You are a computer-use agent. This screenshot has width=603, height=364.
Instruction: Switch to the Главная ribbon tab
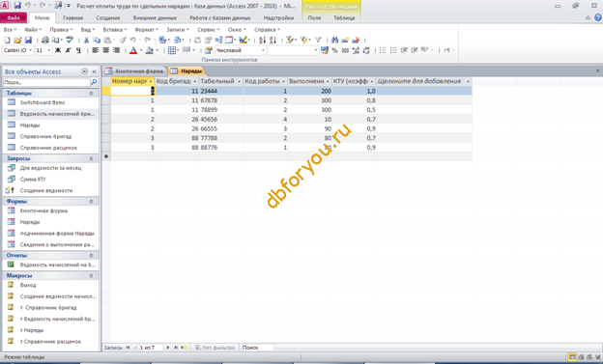pyautogui.click(x=73, y=17)
